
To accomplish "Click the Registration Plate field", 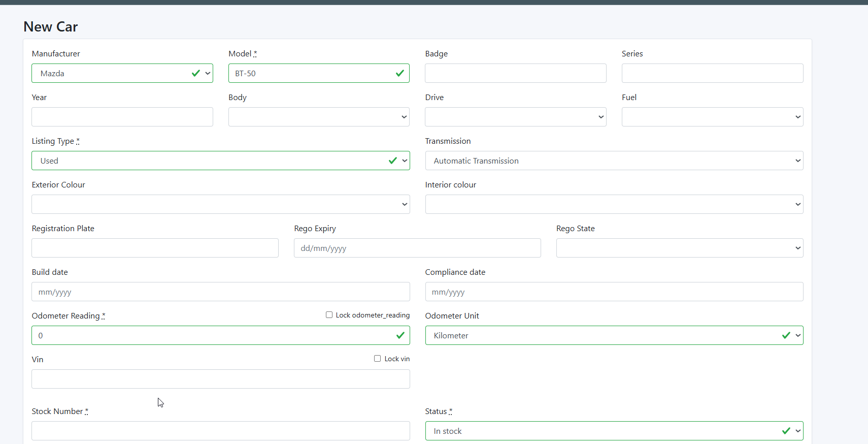I will tap(155, 248).
